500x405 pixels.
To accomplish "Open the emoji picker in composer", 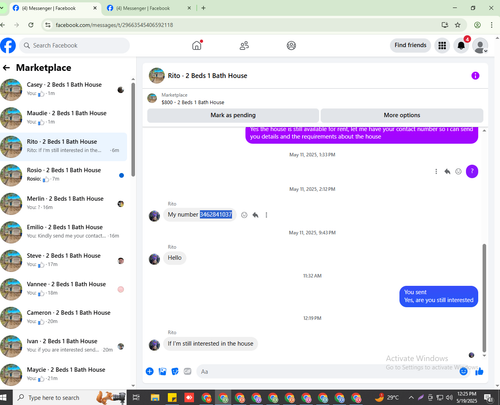I will point(463,371).
